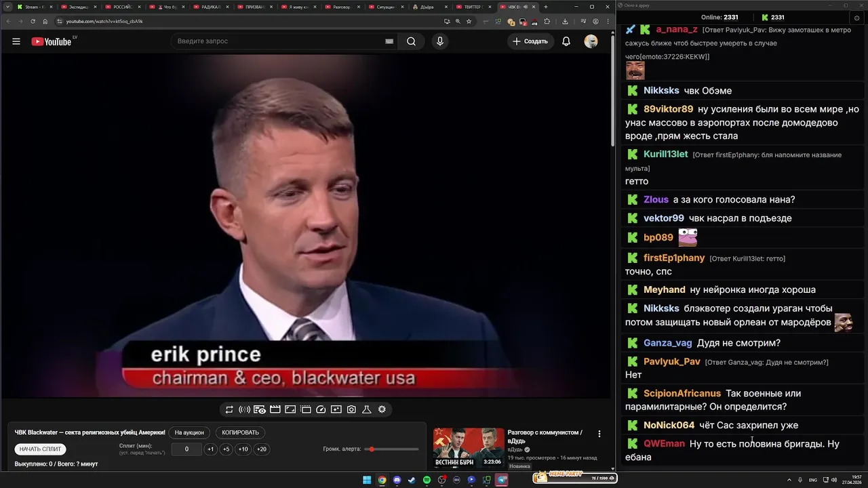
Task: Open chat settings gear in chat window
Action: [857, 18]
